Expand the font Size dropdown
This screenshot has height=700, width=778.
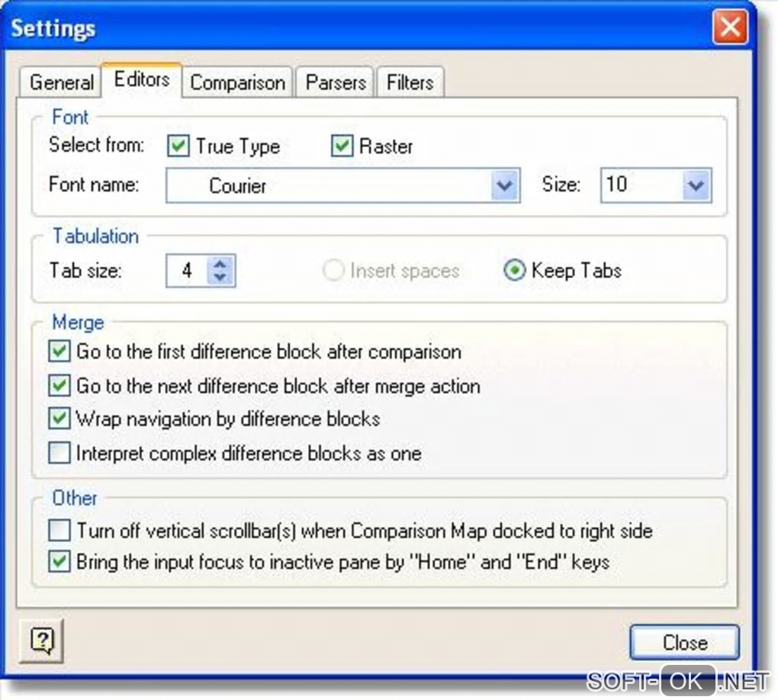coord(694,186)
